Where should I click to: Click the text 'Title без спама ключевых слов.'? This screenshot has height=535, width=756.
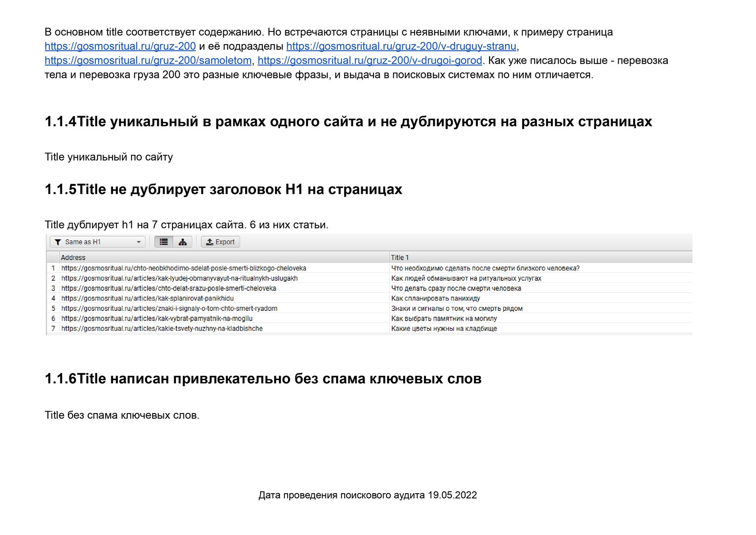click(122, 415)
